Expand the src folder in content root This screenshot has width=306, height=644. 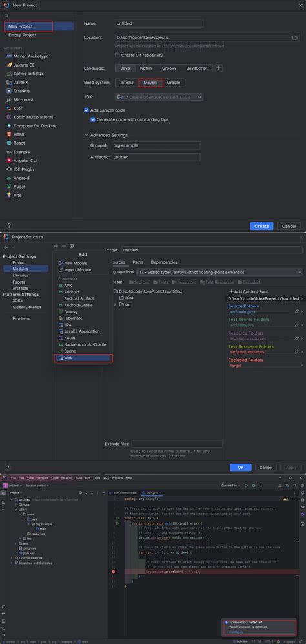(115, 304)
